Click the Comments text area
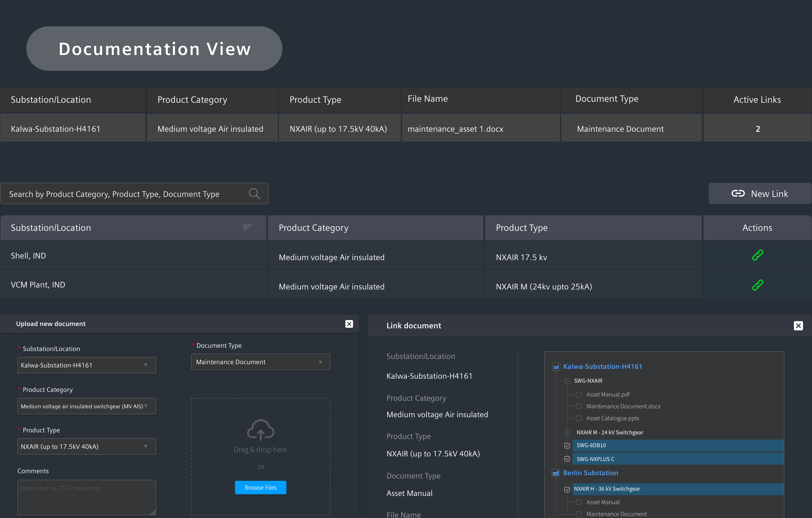Viewport: 812px width, 518px height. point(87,498)
